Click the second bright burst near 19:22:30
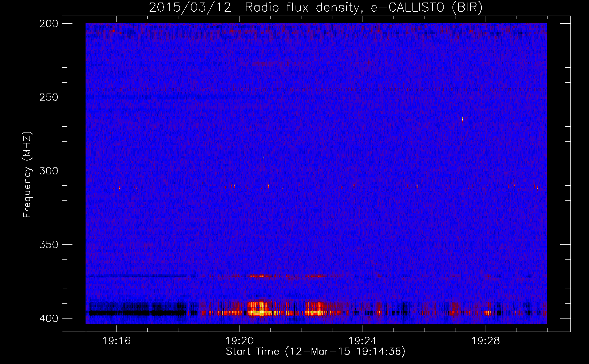Image resolution: width=589 pixels, height=364 pixels. pos(315,309)
